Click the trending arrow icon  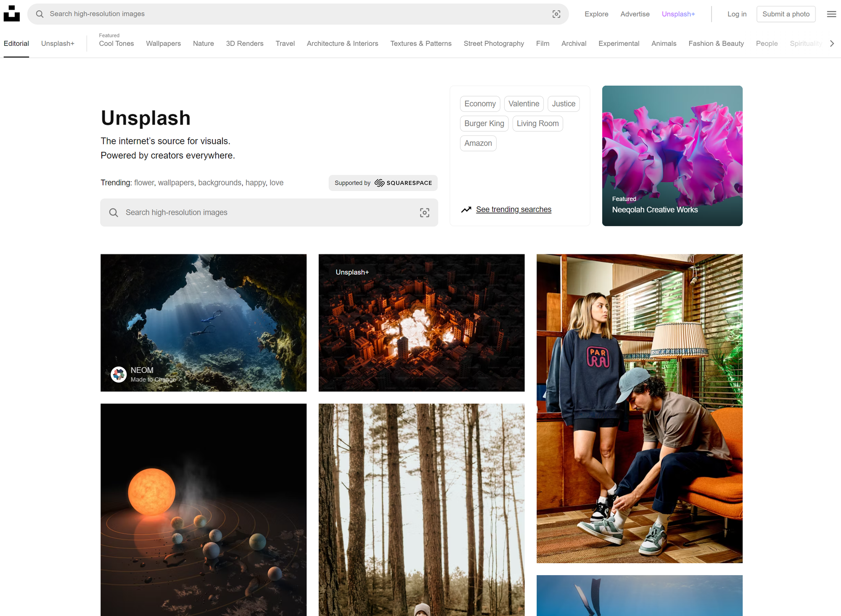tap(466, 209)
